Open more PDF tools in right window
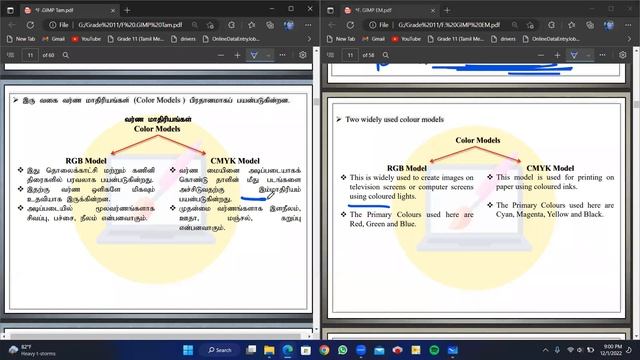Image resolution: width=640 pixels, height=360 pixels. (x=602, y=55)
